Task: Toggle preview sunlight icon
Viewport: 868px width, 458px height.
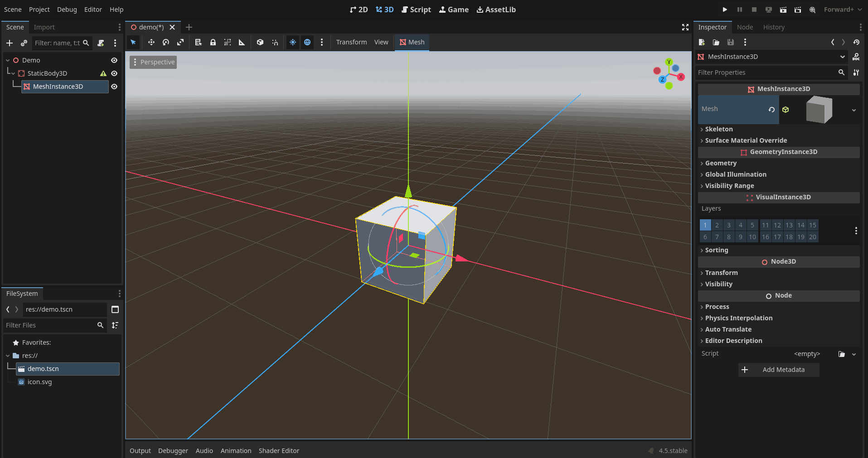Action: point(293,42)
